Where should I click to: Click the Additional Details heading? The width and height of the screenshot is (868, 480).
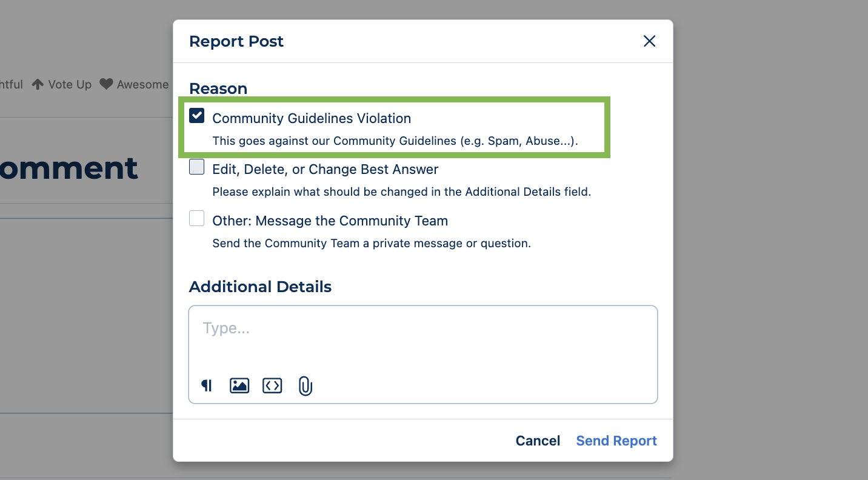pyautogui.click(x=260, y=287)
